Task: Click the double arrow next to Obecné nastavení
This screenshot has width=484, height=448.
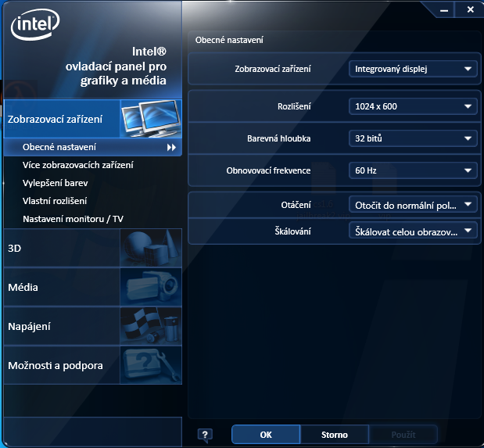Action: (171, 147)
